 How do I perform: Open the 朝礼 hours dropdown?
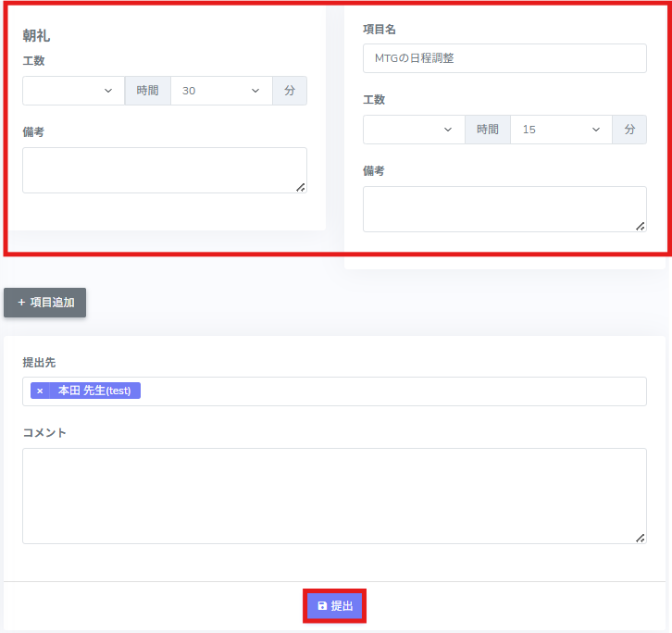coord(73,91)
